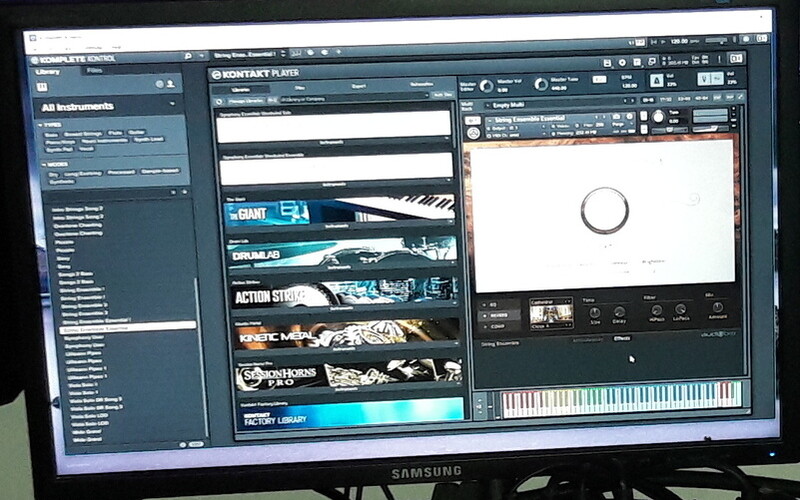Toggle the Synthetic mode tag

click(61, 182)
